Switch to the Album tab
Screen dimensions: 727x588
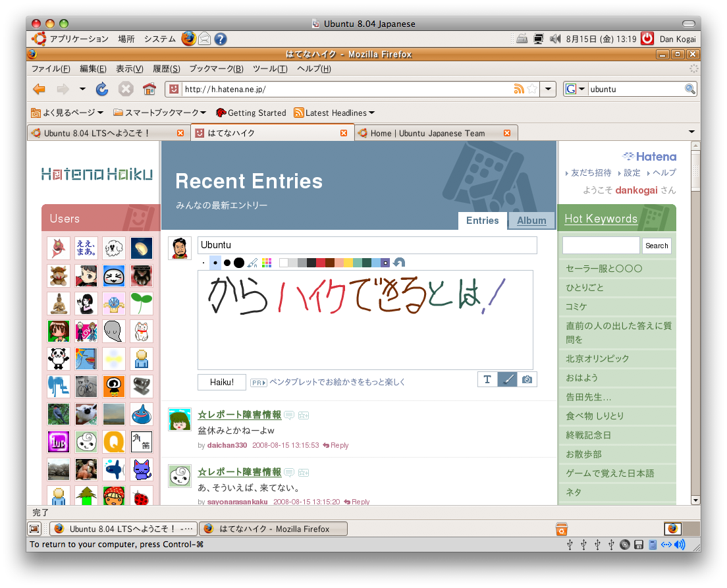531,221
